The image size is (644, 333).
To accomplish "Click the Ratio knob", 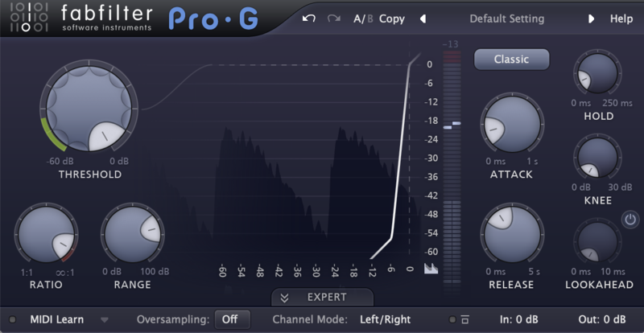I will pyautogui.click(x=46, y=234).
